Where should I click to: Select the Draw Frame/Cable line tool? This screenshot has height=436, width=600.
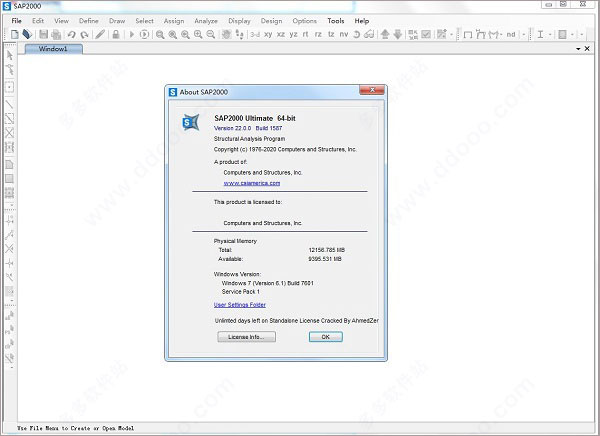[x=10, y=104]
